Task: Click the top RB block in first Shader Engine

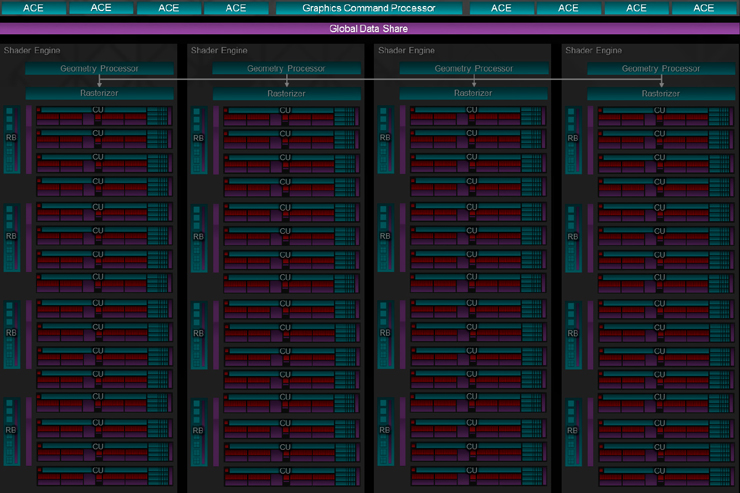Action: click(12, 139)
